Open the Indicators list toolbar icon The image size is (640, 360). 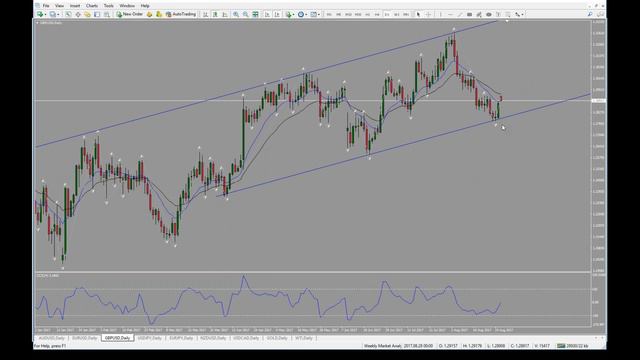point(289,14)
